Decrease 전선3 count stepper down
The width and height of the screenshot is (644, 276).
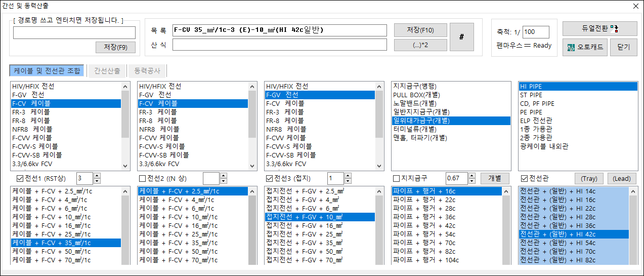tap(348, 181)
